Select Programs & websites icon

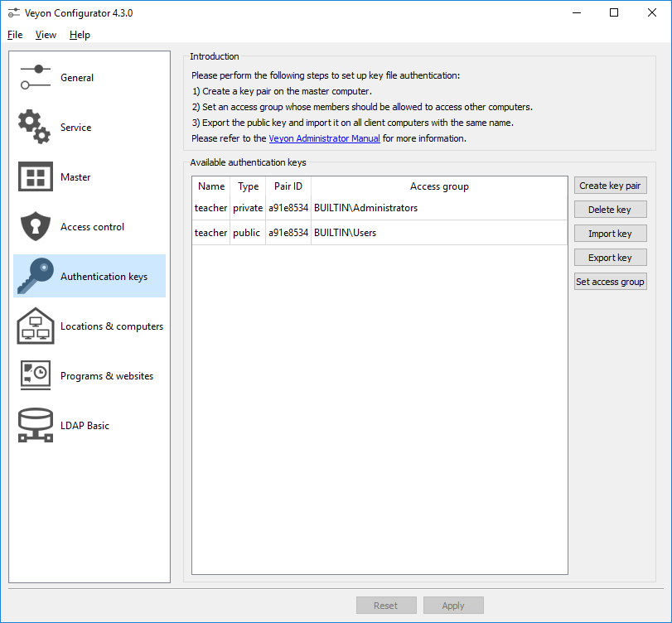(x=36, y=376)
